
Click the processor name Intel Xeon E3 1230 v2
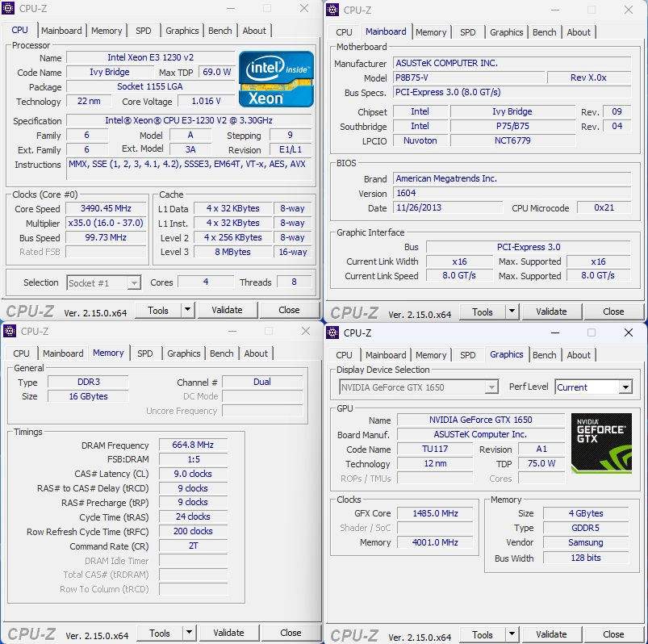click(x=150, y=57)
